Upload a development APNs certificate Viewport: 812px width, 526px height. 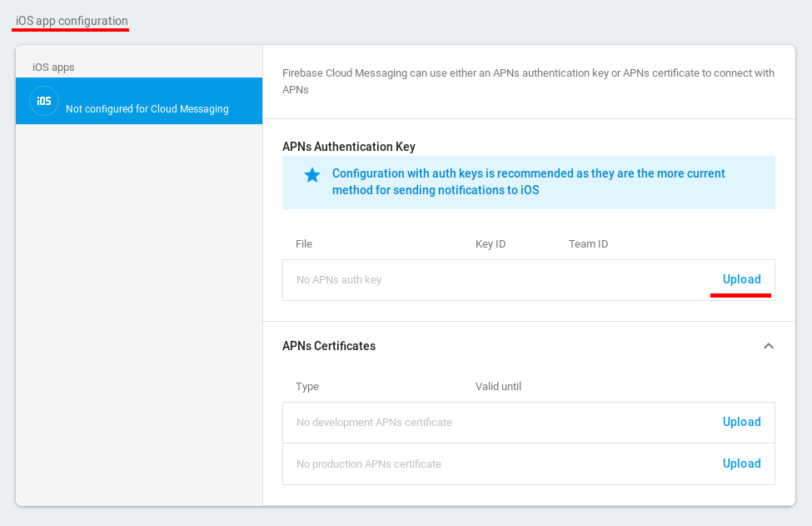[741, 422]
